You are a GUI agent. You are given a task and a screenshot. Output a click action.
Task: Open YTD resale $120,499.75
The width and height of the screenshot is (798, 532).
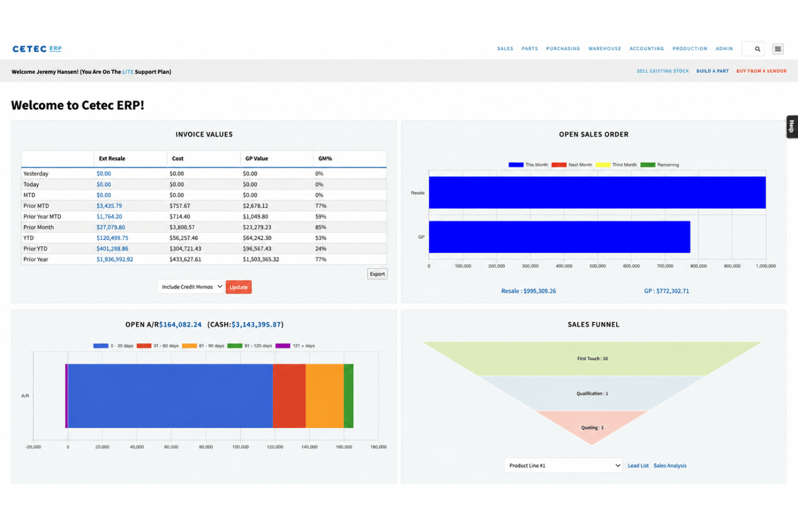(112, 238)
